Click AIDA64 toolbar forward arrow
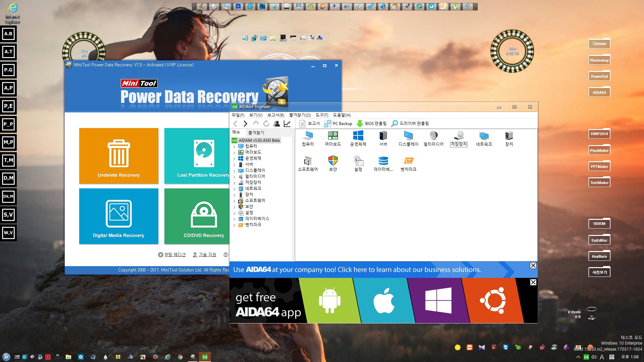Viewport: 644px width, 362px height. click(245, 124)
